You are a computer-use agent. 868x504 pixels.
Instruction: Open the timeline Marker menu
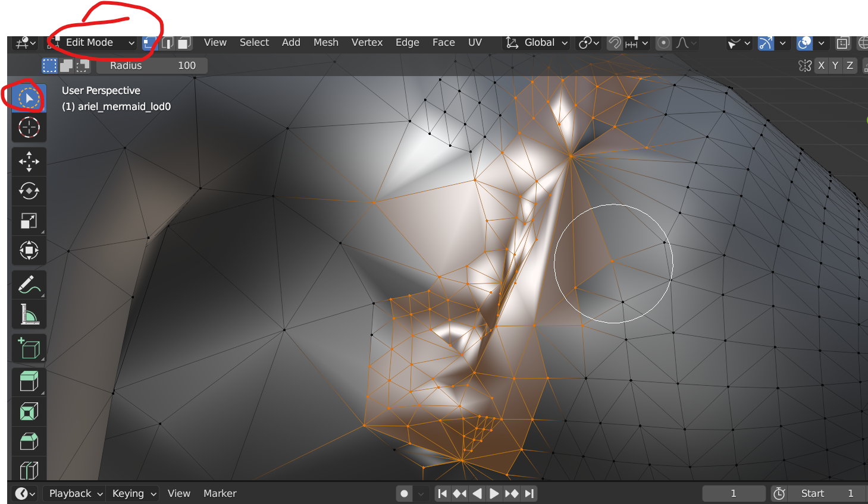(220, 493)
